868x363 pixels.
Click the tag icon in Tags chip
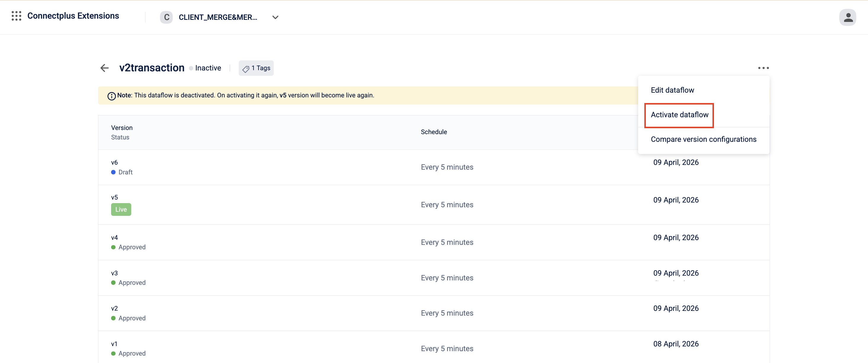[x=246, y=69]
